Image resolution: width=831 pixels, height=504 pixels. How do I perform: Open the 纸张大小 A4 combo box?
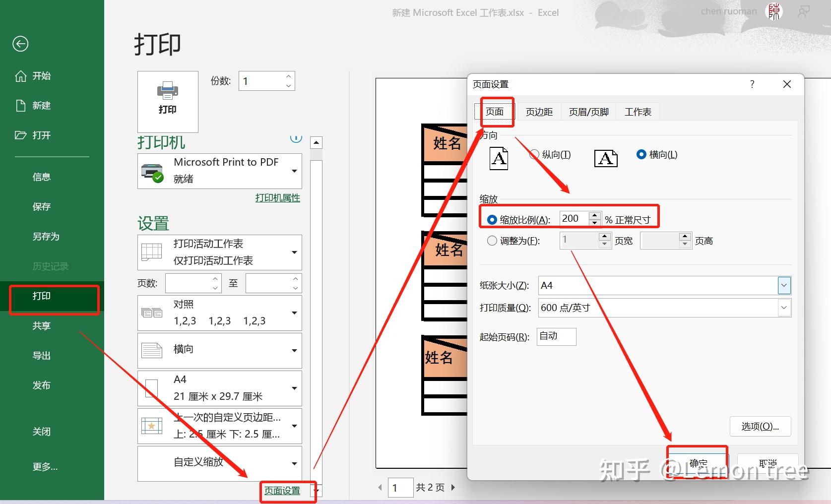(x=664, y=285)
